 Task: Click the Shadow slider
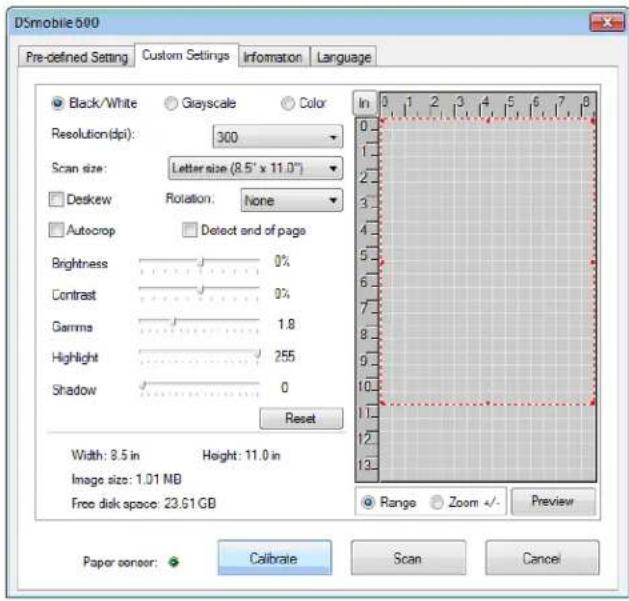(199, 388)
